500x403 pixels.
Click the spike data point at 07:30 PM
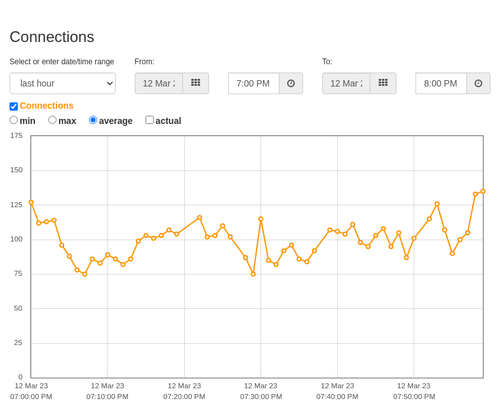[x=261, y=219]
